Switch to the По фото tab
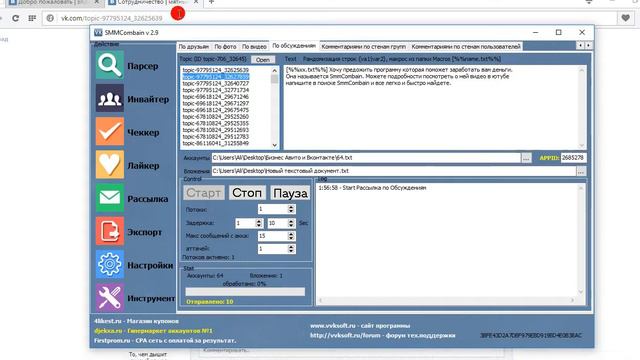The height and width of the screenshot is (360, 640). tap(225, 47)
